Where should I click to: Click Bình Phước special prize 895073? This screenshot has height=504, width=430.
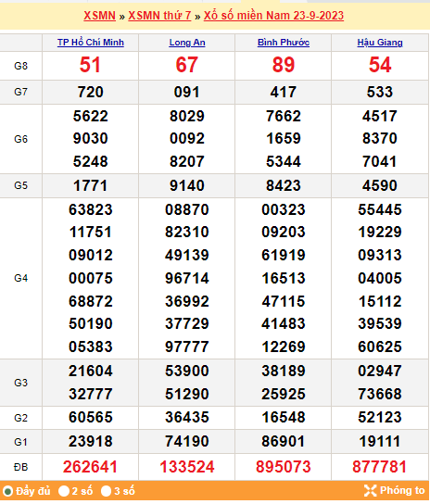coord(284,467)
